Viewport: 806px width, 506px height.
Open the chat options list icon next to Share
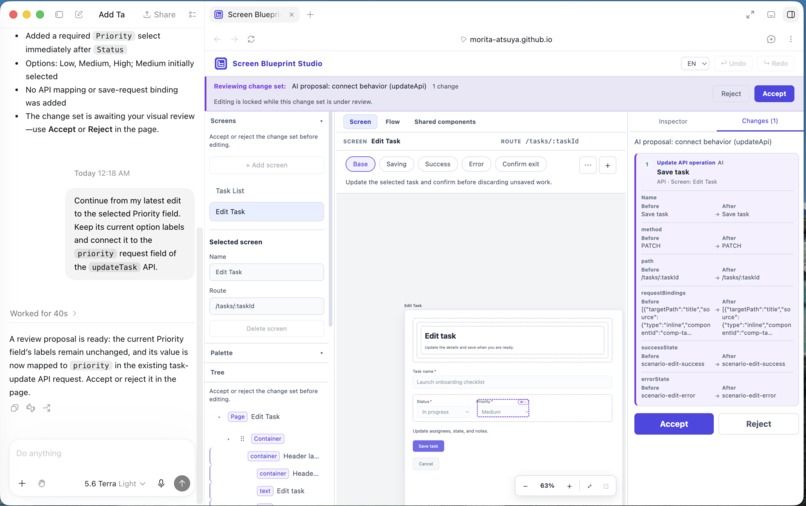[x=192, y=14]
